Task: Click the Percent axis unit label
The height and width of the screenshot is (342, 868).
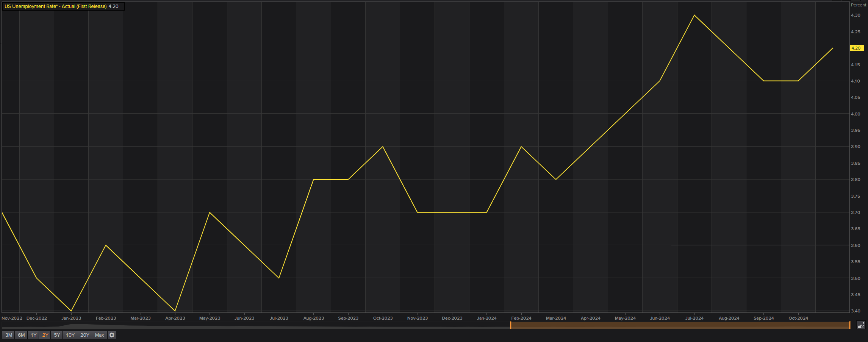Action: [859, 5]
